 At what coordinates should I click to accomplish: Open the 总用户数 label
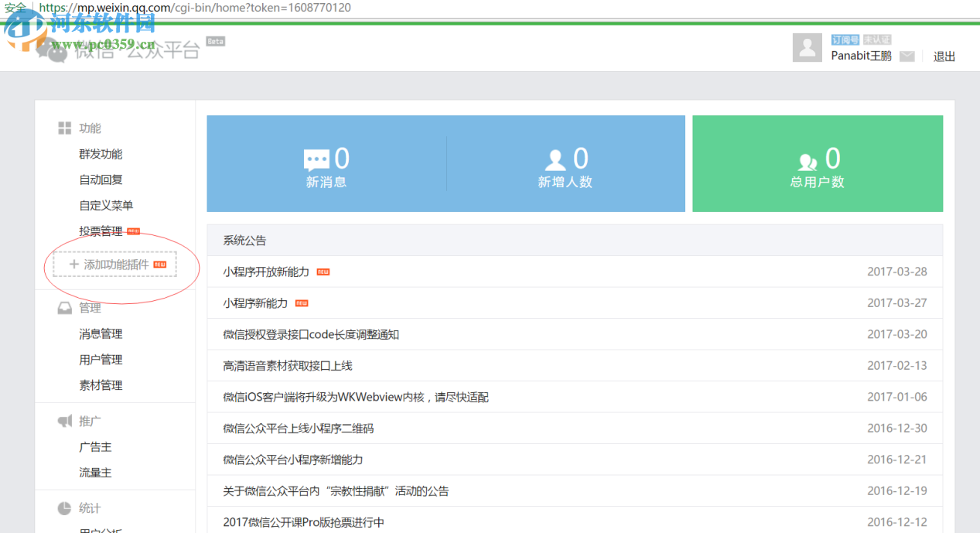817,183
